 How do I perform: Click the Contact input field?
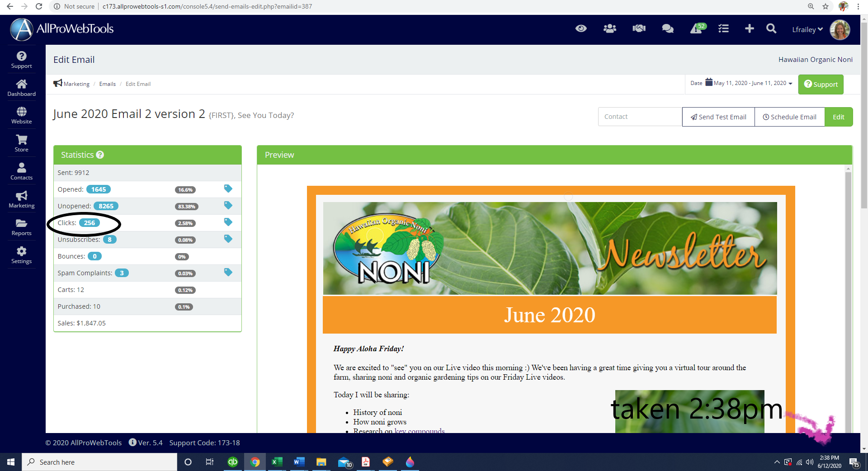[640, 117]
